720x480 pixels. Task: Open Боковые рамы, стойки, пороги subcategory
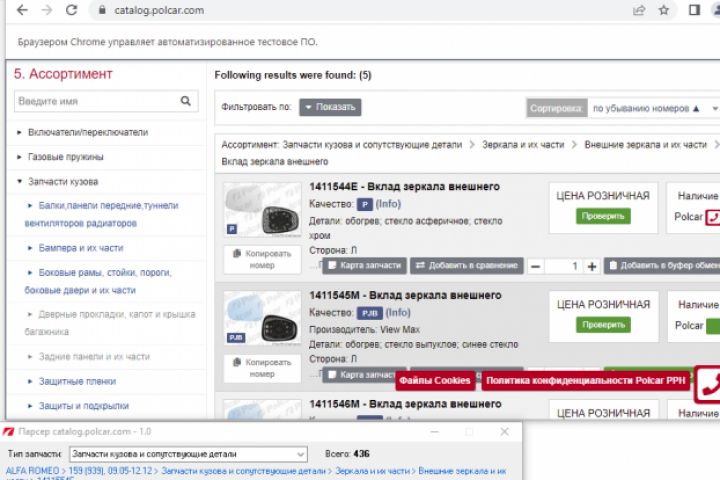98,281
